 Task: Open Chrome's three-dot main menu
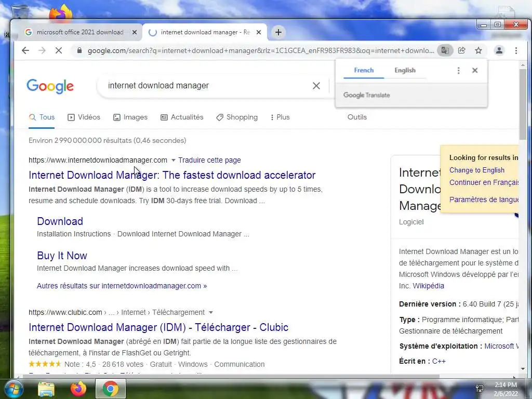pos(516,50)
